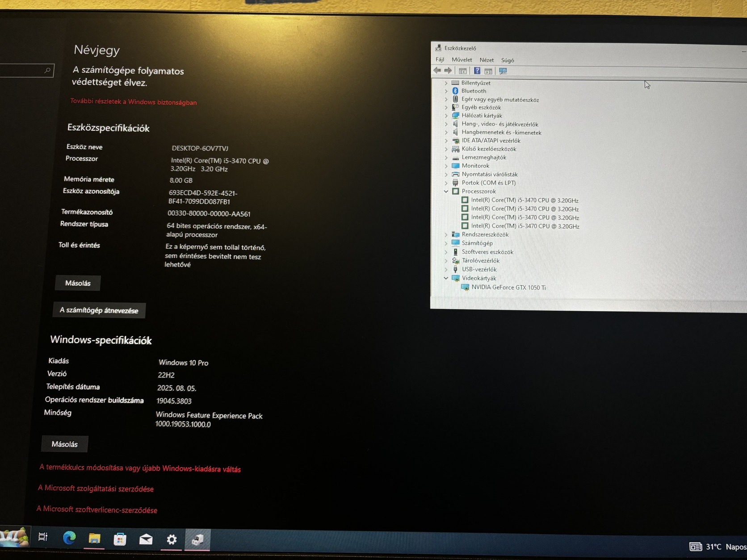Click the Settings search field

click(x=26, y=70)
